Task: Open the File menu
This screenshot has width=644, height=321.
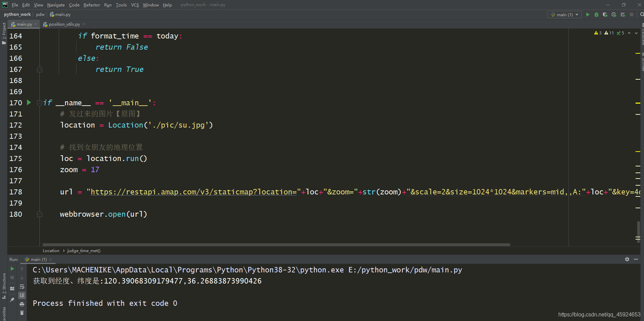Action: [15, 5]
